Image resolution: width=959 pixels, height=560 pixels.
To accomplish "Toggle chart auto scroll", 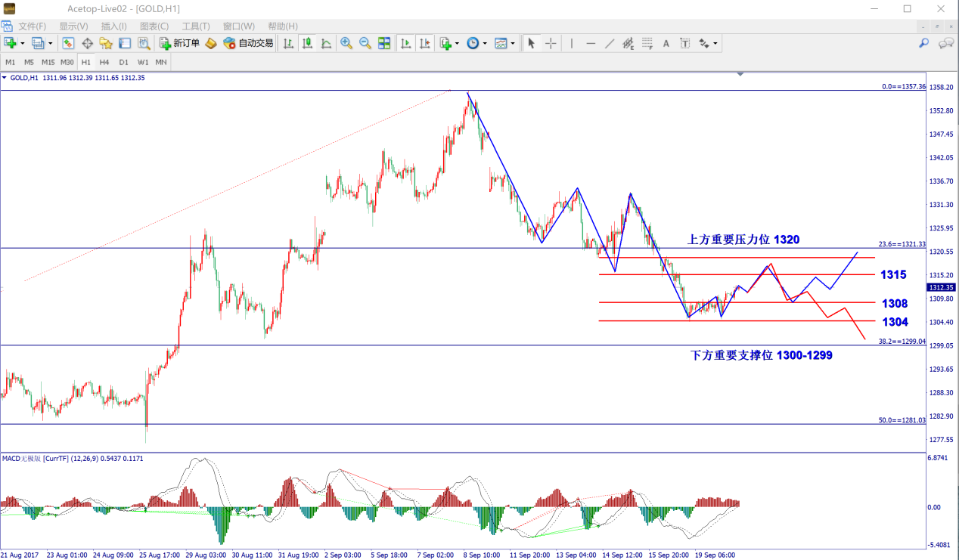I will 406,43.
